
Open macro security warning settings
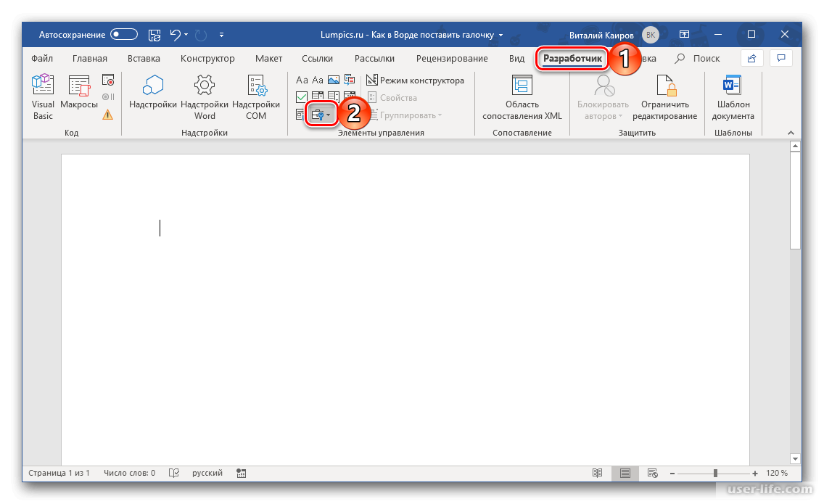pos(108,115)
